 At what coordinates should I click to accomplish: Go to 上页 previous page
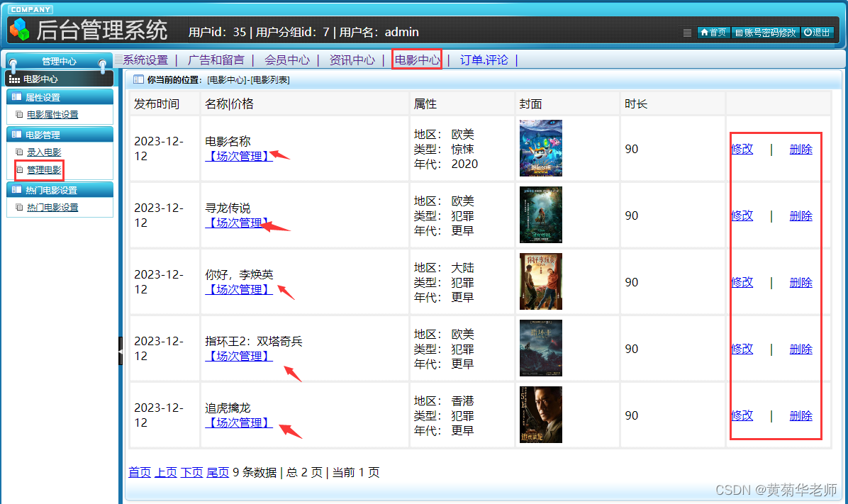tap(165, 472)
